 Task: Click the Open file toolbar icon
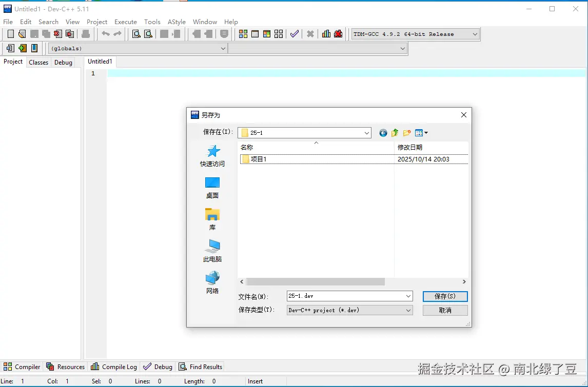coord(22,34)
